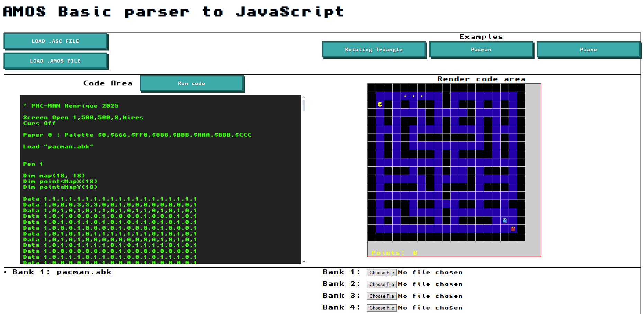Click the Data line containing 3,3,3
The image size is (644, 314).
click(x=110, y=205)
